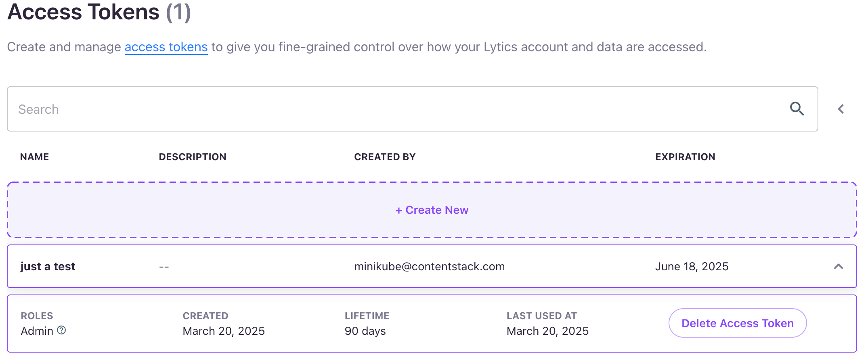Click the 90 days lifetime value
Viewport: 868px width, 355px height.
pyautogui.click(x=365, y=331)
